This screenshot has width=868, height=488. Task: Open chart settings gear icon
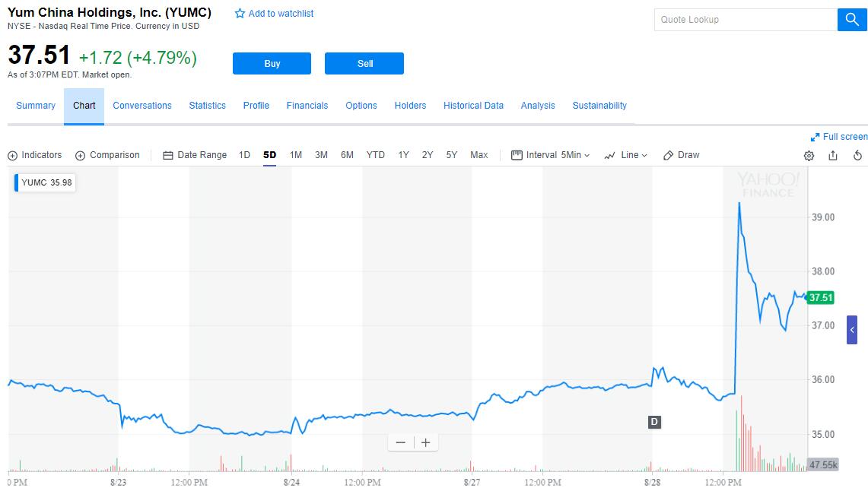click(809, 155)
